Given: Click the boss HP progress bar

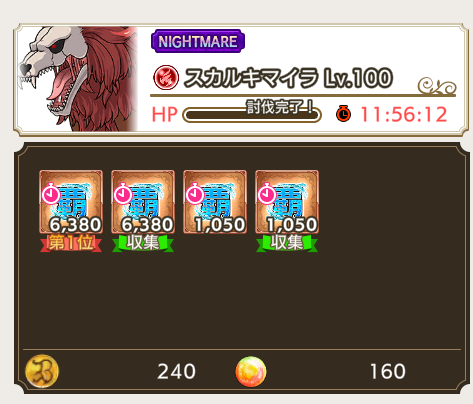Looking at the screenshot, I should coord(252,115).
